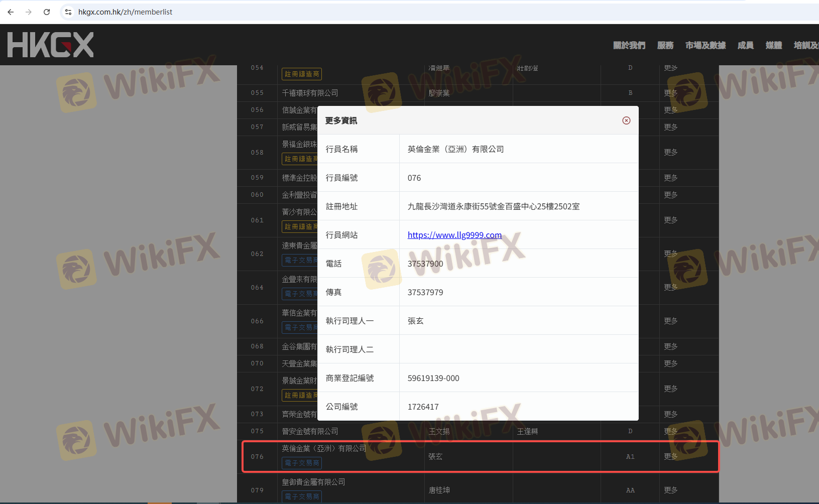Click 更多 for member 076
Viewport: 819px width, 504px height.
[671, 456]
